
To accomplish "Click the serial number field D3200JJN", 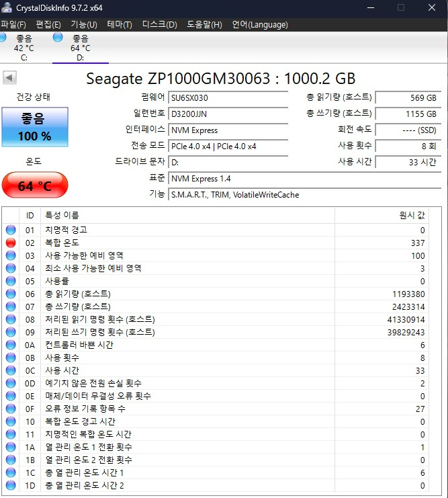I will tap(228, 114).
